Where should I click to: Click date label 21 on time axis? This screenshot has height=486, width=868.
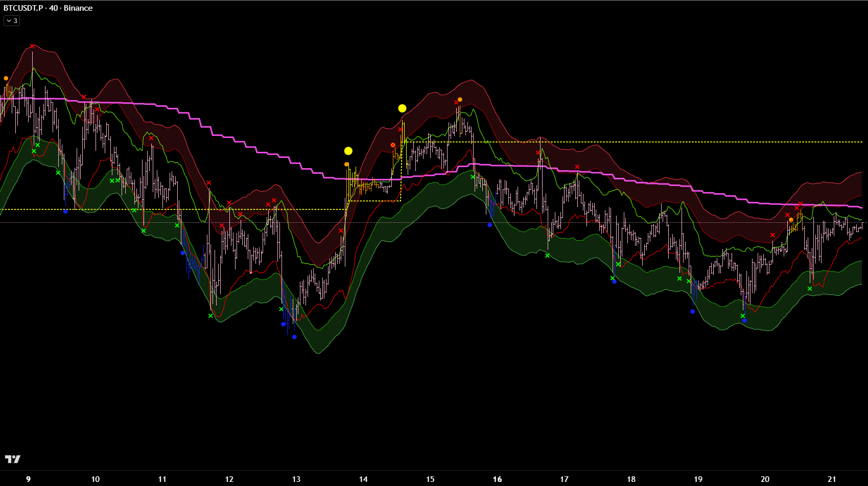click(832, 479)
